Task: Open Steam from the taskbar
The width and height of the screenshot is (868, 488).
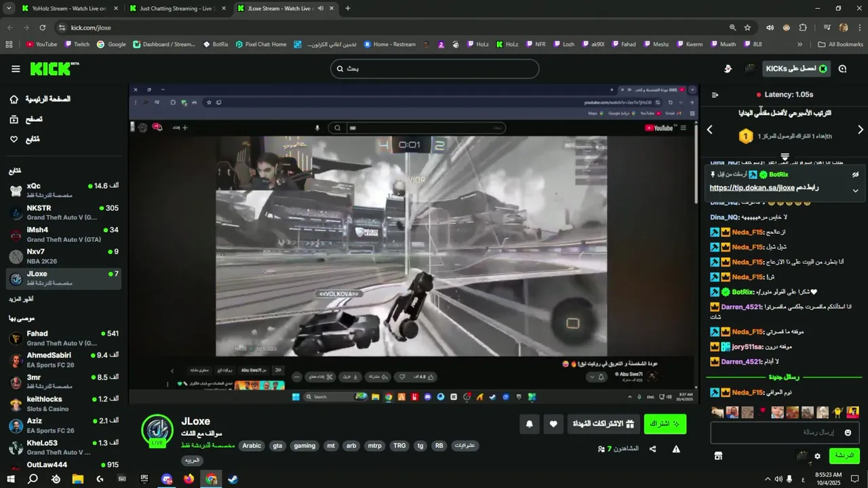Action: [x=233, y=479]
